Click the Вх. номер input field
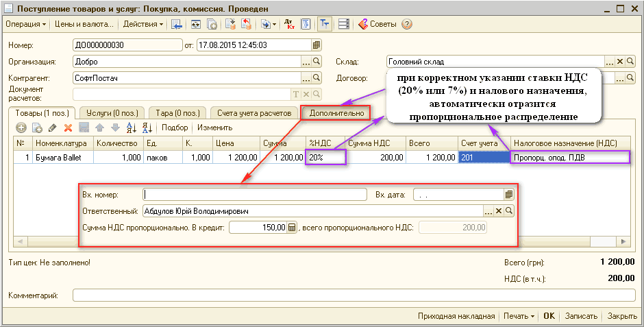 click(x=255, y=194)
